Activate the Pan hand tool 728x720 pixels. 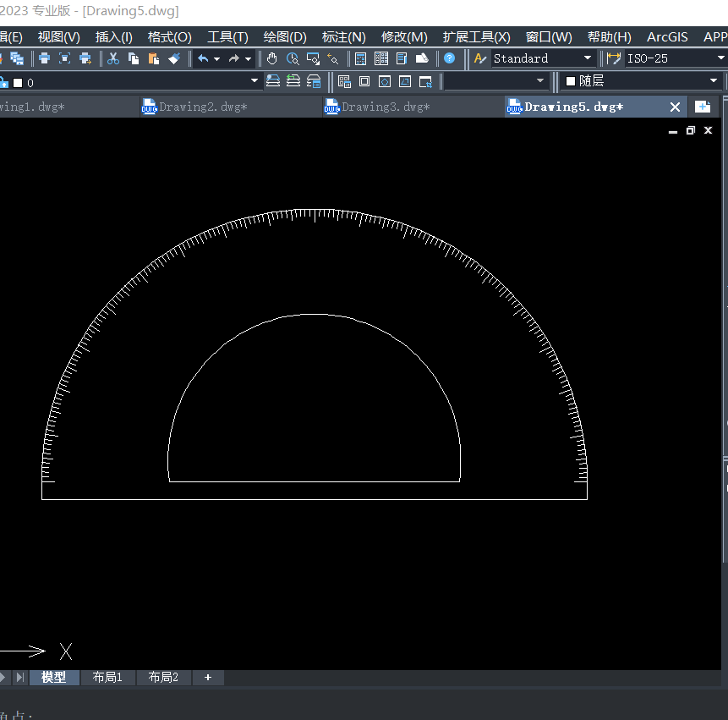point(271,58)
